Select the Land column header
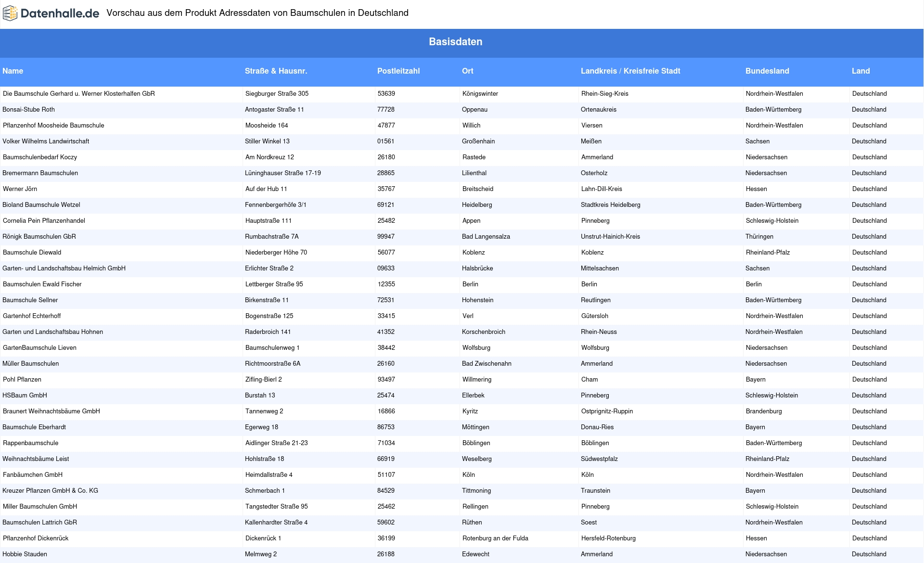This screenshot has width=924, height=563. (x=860, y=71)
